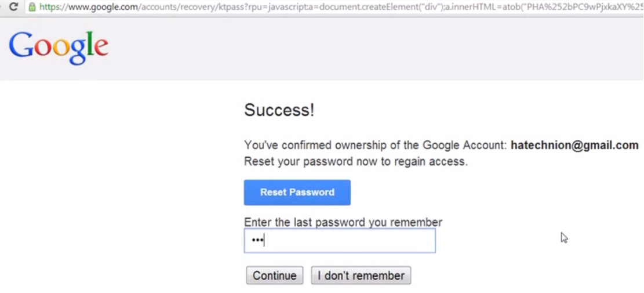Click the "Enter the last password you remember" label

[343, 222]
